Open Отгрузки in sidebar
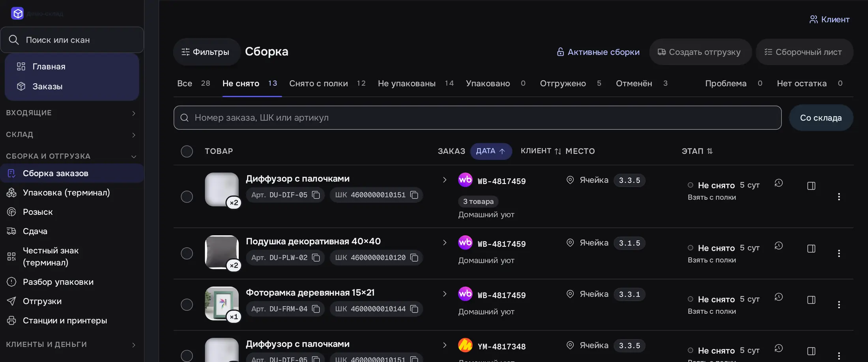 pos(72,301)
